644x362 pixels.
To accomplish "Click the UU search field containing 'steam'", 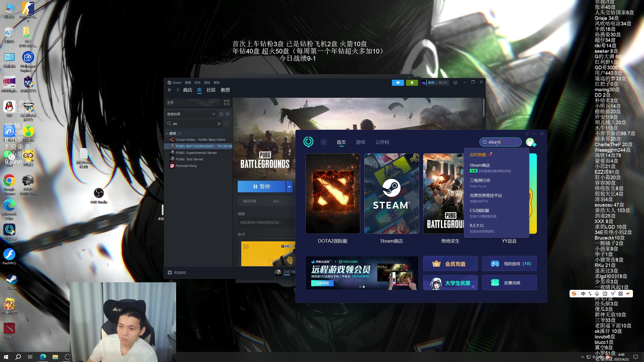I will [500, 142].
